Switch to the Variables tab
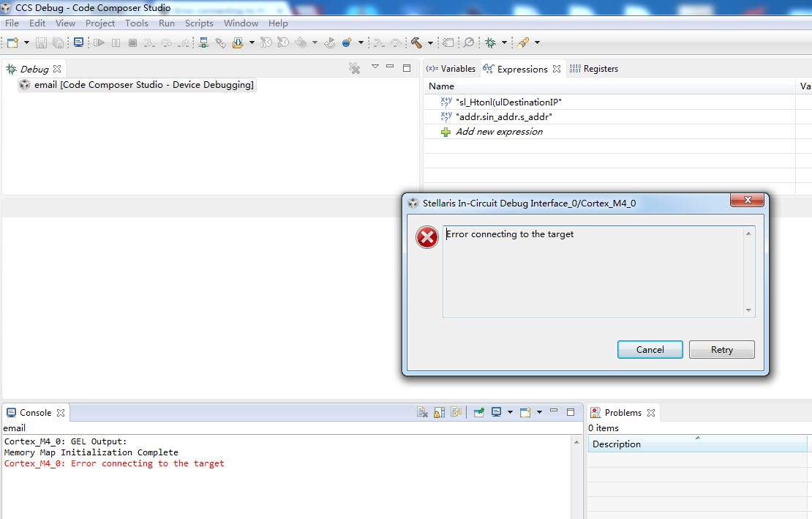This screenshot has width=812, height=519. point(451,69)
